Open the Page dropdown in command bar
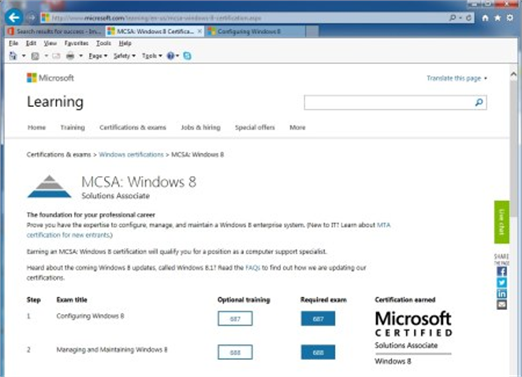The width and height of the screenshot is (522, 377). tap(98, 56)
